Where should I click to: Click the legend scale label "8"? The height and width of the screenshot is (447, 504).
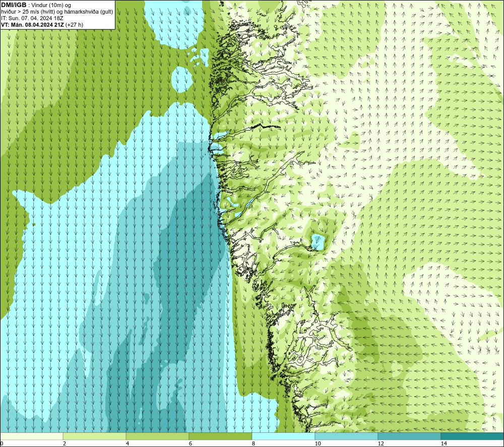point(254,443)
